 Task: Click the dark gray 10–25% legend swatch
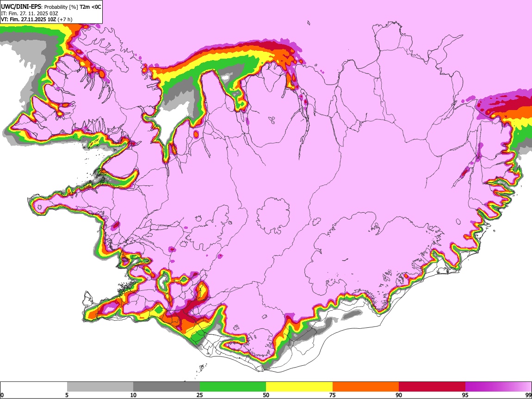point(167,387)
